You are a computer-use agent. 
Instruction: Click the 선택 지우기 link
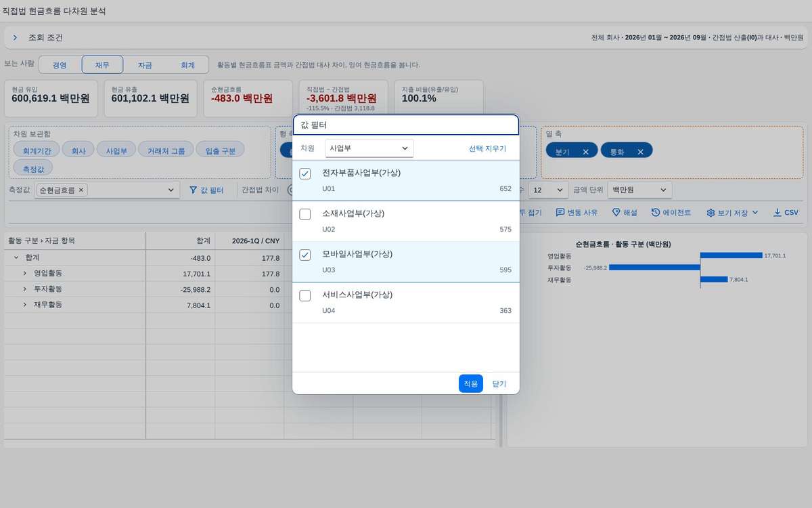487,148
